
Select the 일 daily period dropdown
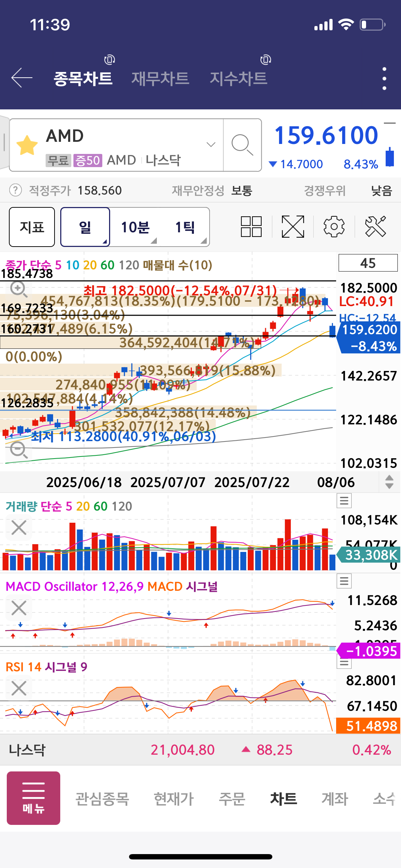point(85,227)
